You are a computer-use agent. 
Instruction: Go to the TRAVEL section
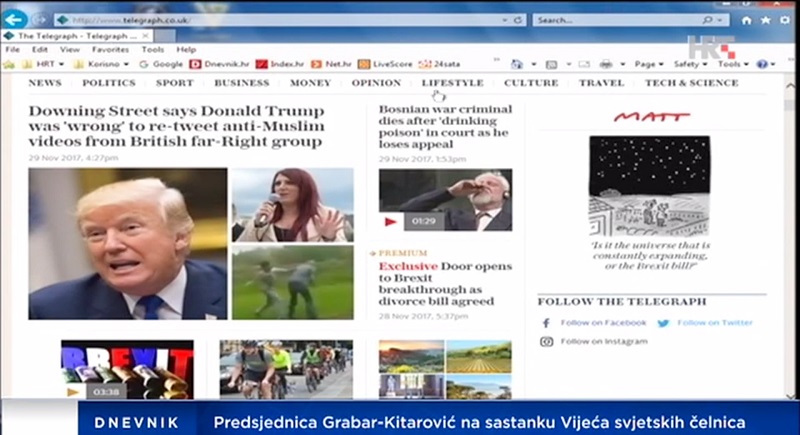(x=602, y=83)
